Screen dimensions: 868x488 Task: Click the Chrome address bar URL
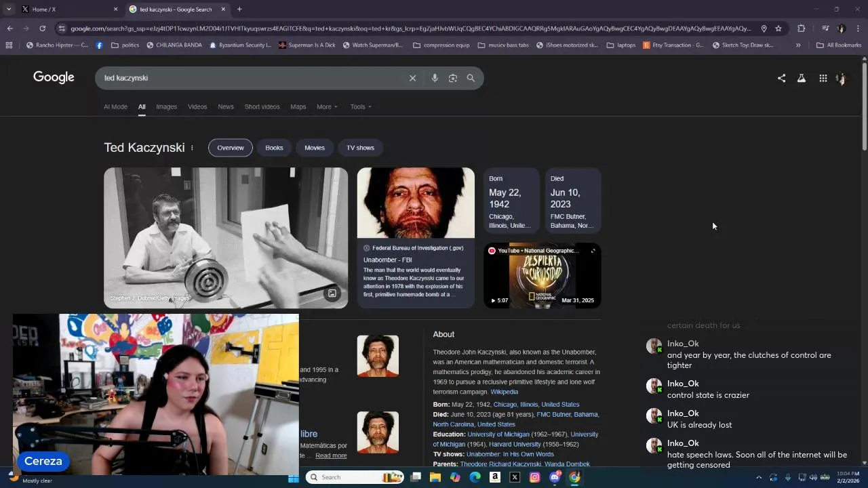coord(410,28)
